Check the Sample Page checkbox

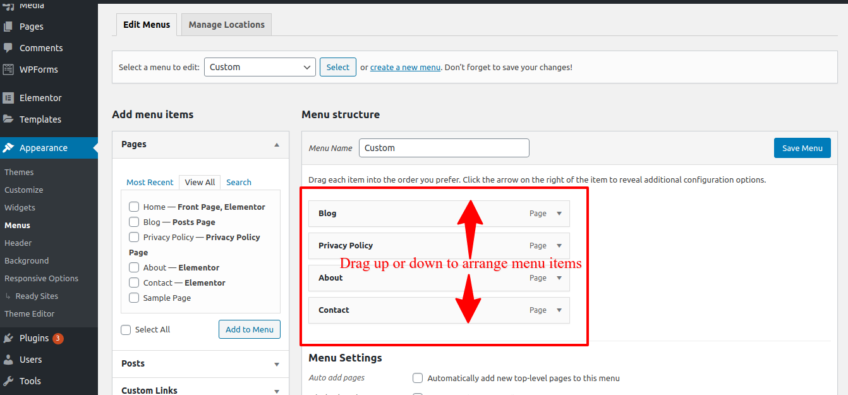click(x=134, y=298)
